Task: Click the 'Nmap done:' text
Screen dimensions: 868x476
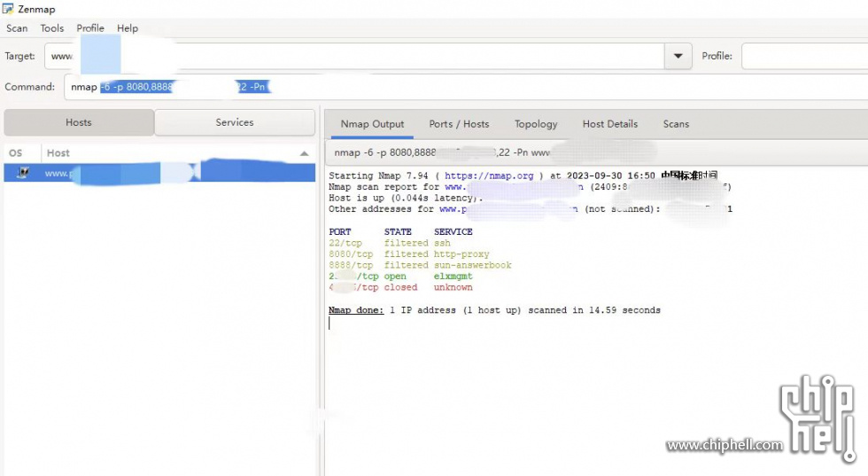Action: click(x=356, y=310)
